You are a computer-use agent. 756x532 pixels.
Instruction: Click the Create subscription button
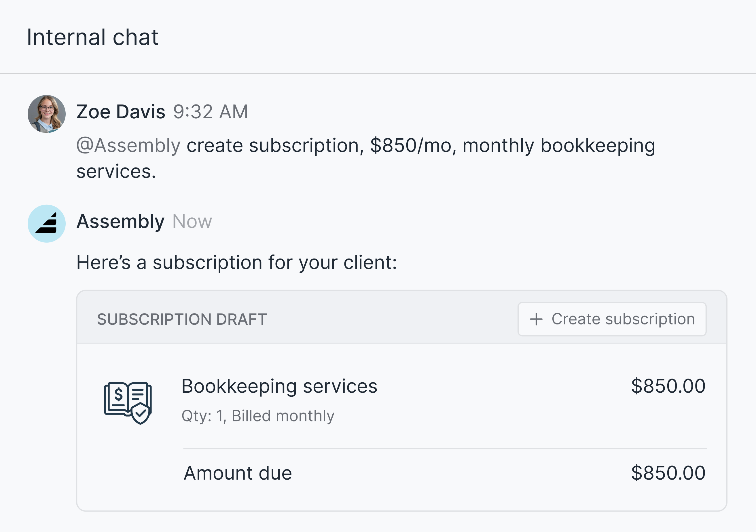click(612, 319)
